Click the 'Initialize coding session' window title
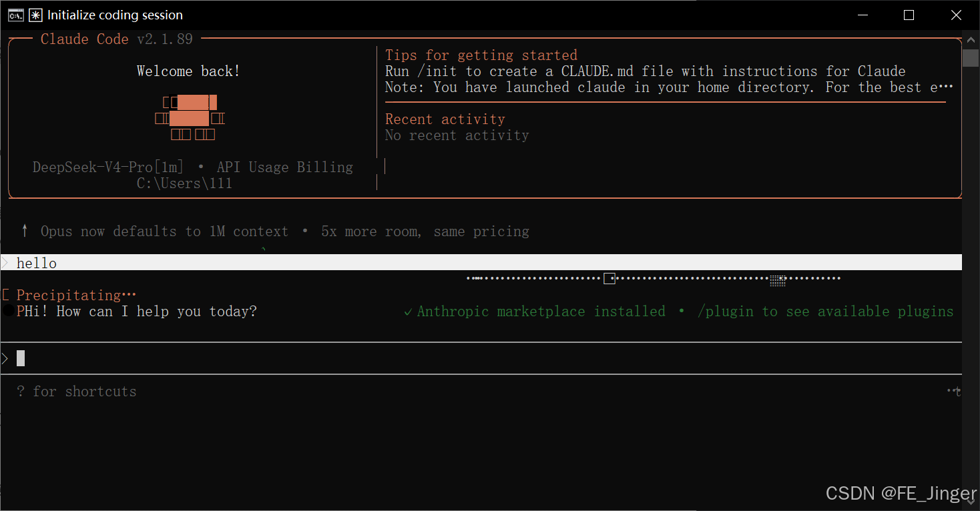Viewport: 980px width, 511px height. [x=115, y=15]
